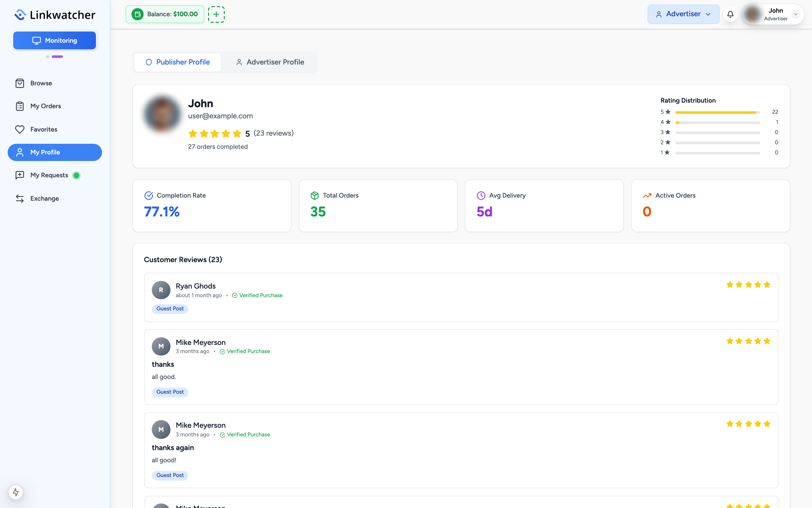The width and height of the screenshot is (812, 508).
Task: Click the Active Orders trending arrow icon
Action: click(x=647, y=196)
